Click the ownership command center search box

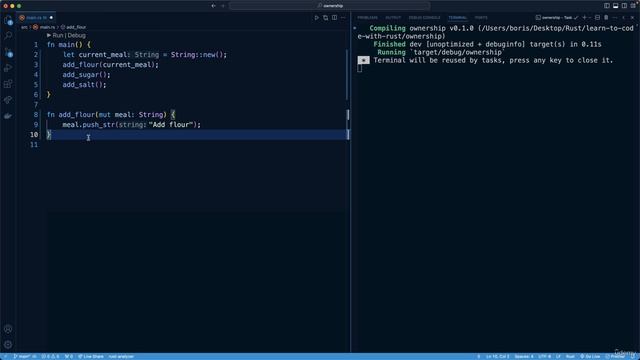[x=330, y=6]
